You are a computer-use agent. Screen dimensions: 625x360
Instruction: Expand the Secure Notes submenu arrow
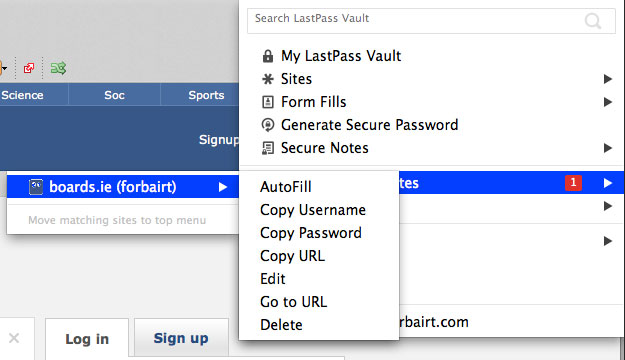pos(607,148)
